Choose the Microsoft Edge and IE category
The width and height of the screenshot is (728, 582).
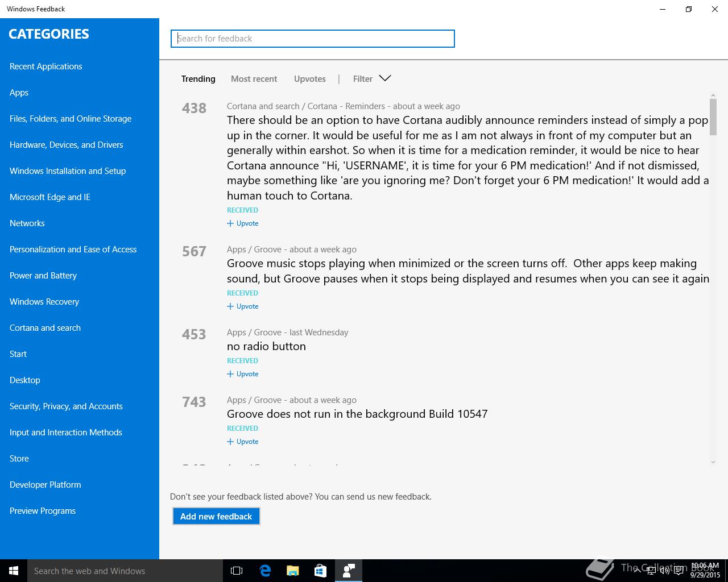[50, 197]
